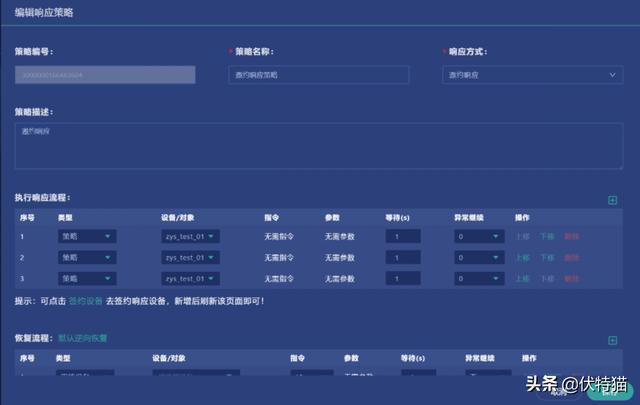Screen dimensions: 640x405
Task: Expand row 2 设备/对象 dropdown
Action: (190, 258)
